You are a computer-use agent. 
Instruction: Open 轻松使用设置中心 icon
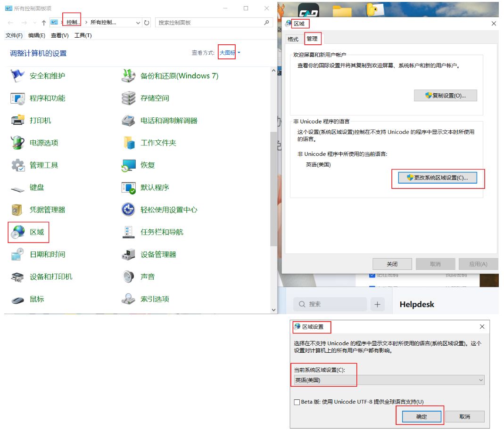click(129, 210)
